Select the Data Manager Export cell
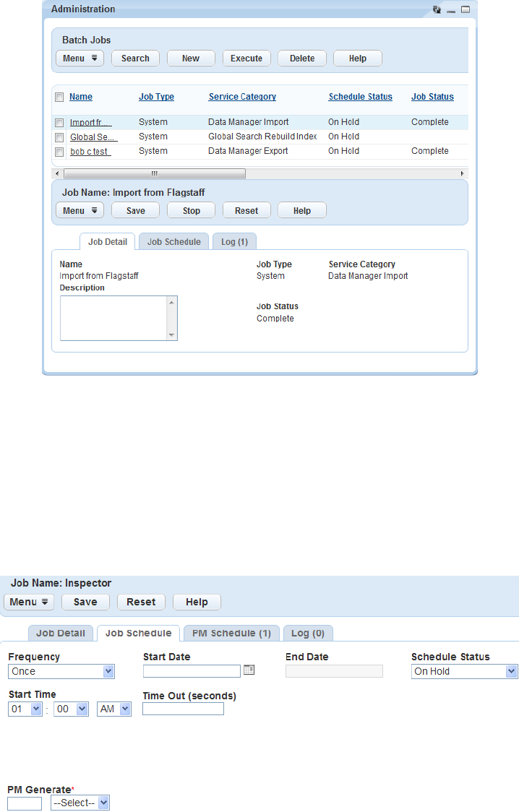This screenshot has height=812, width=519. (x=248, y=151)
